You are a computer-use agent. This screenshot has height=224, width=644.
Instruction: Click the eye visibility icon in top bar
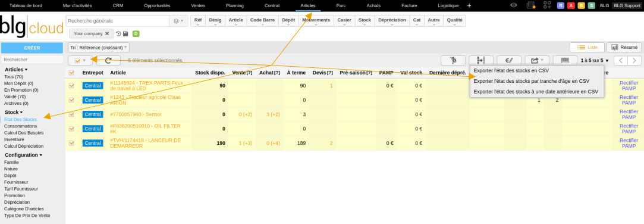coord(513,5)
